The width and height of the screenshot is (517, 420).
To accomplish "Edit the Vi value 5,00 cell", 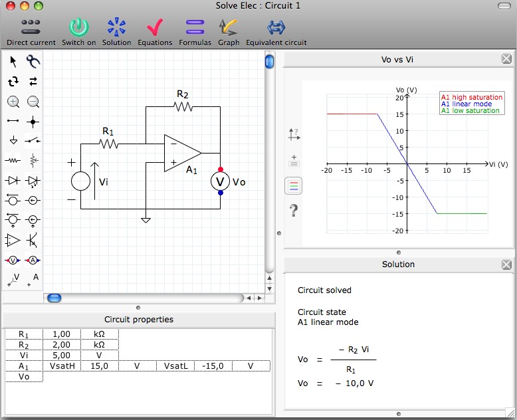I will click(62, 356).
